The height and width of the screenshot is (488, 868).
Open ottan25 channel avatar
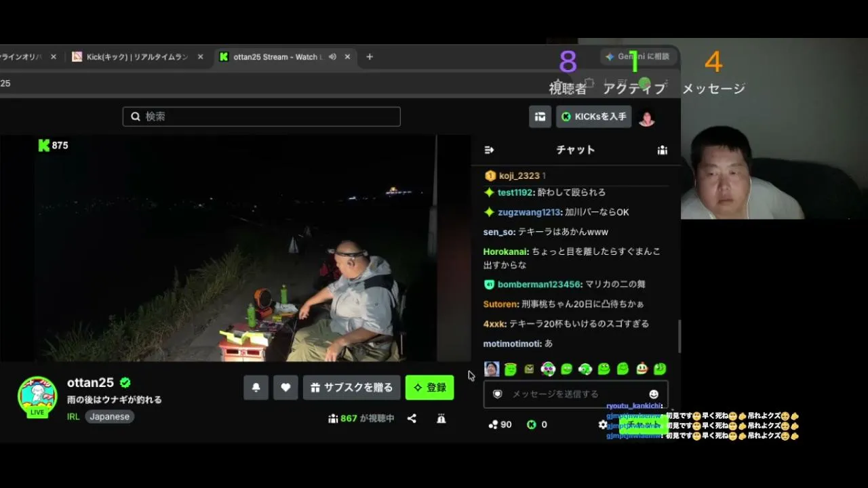[x=37, y=396]
